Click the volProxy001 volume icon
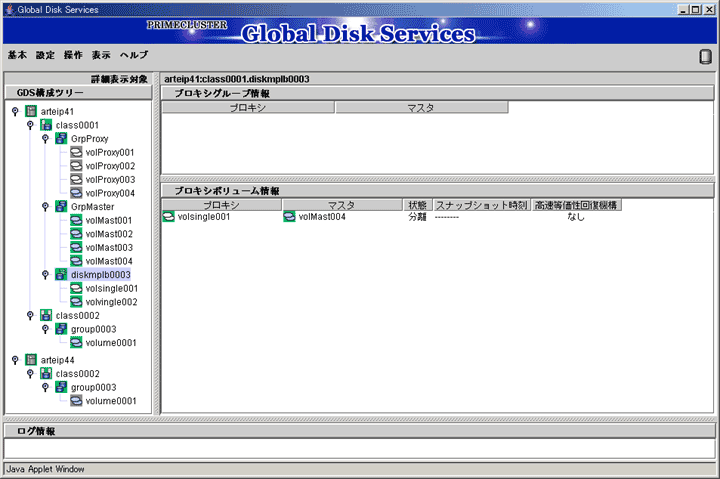The height and width of the screenshot is (479, 720). [76, 152]
